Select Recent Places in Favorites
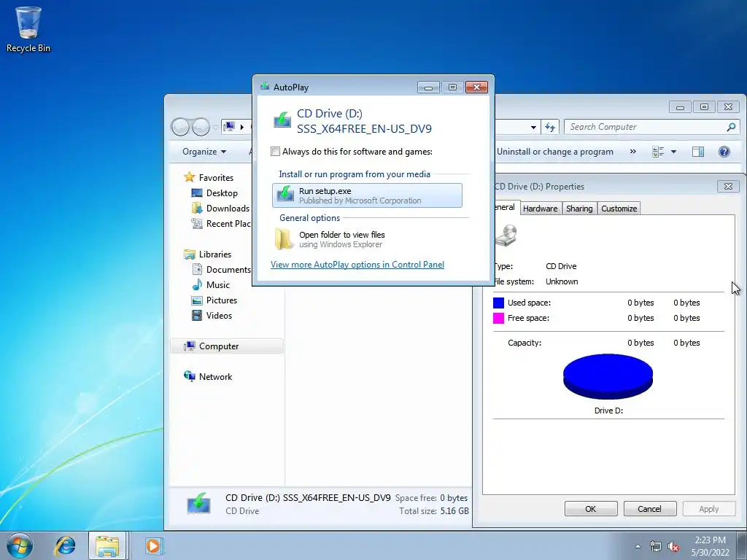The image size is (747, 560). [x=220, y=223]
